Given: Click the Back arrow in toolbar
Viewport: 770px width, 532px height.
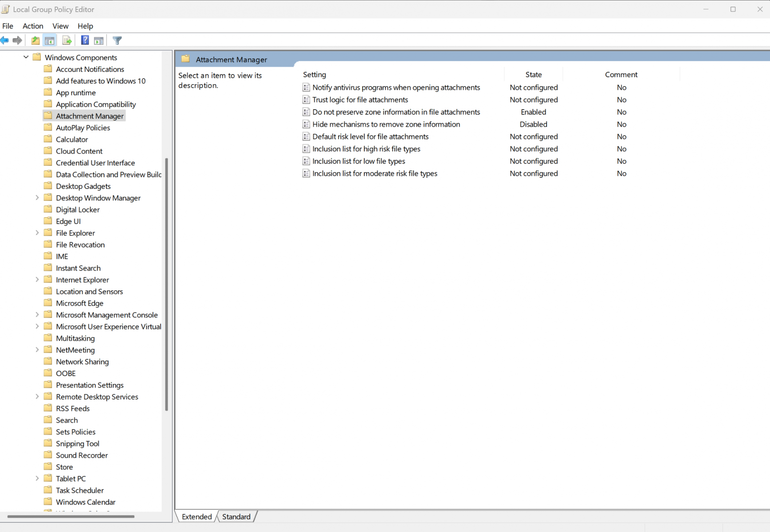Looking at the screenshot, I should point(4,40).
